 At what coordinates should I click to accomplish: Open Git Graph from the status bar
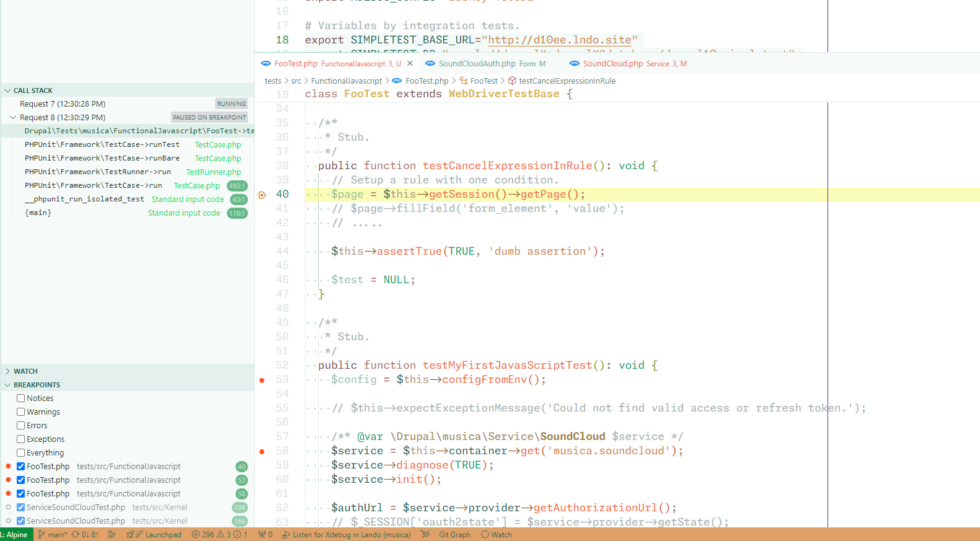coord(455,535)
